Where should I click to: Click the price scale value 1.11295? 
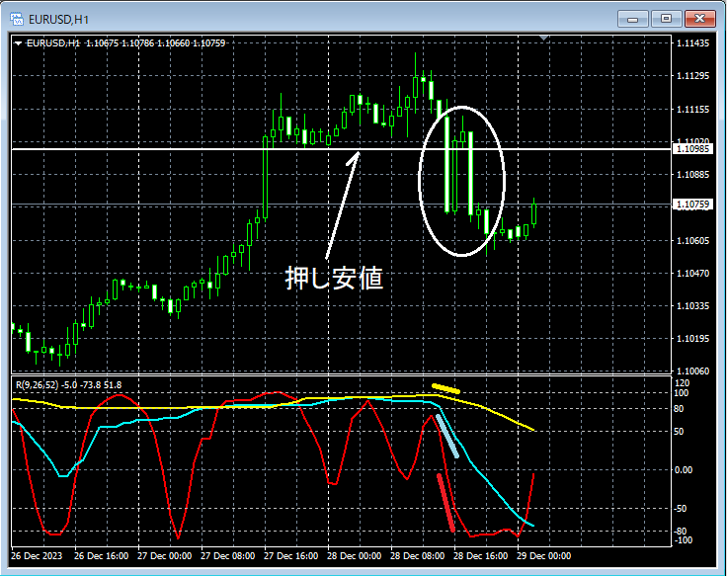tap(693, 76)
